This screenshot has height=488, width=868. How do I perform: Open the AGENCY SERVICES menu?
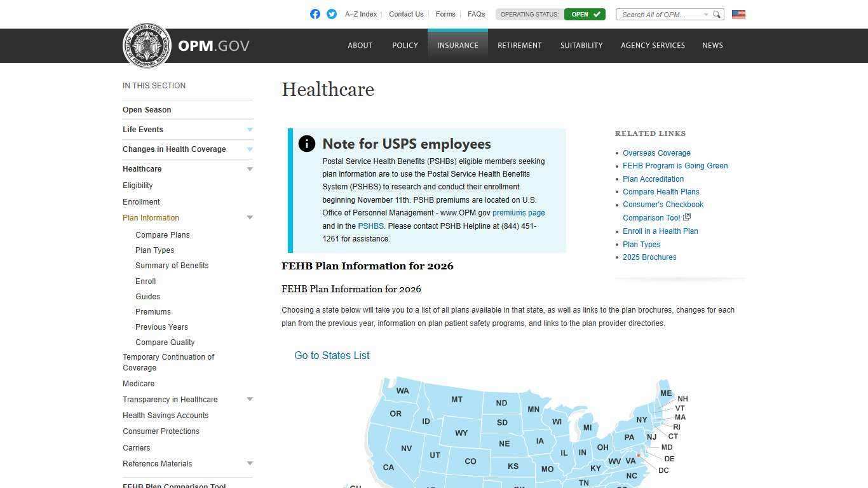tap(653, 45)
